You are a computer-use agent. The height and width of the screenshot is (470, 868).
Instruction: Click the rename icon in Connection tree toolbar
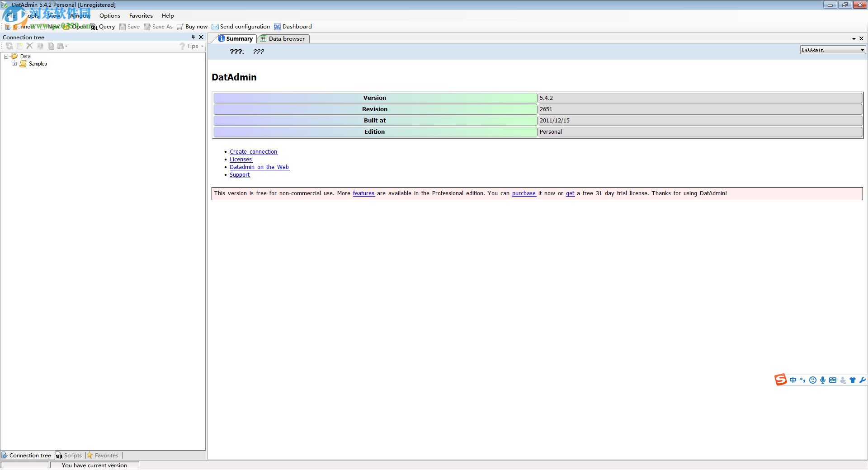point(40,46)
